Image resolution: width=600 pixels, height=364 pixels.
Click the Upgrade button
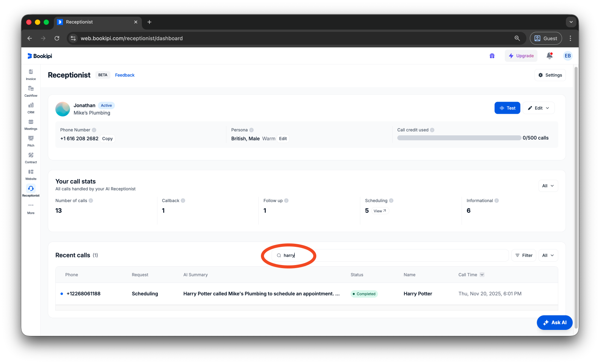pos(521,56)
